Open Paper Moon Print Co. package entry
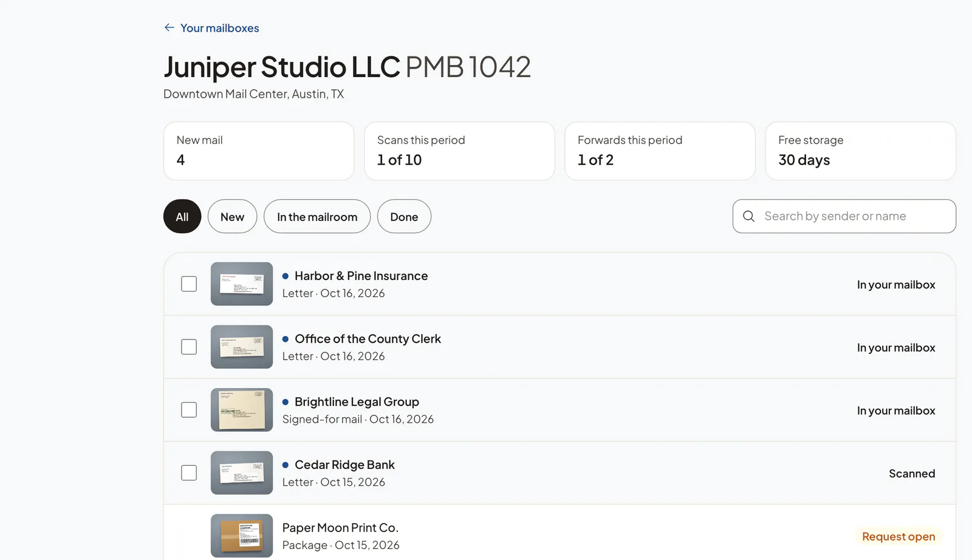Image resolution: width=972 pixels, height=560 pixels. [560, 533]
